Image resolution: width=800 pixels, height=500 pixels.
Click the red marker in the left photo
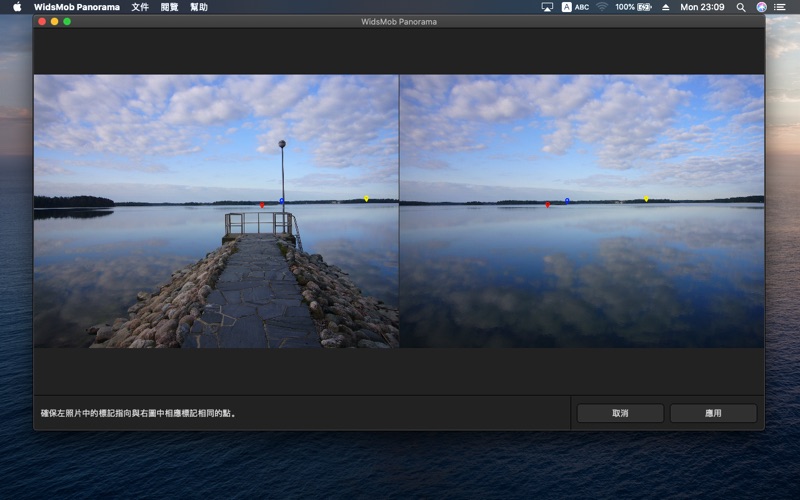point(262,204)
